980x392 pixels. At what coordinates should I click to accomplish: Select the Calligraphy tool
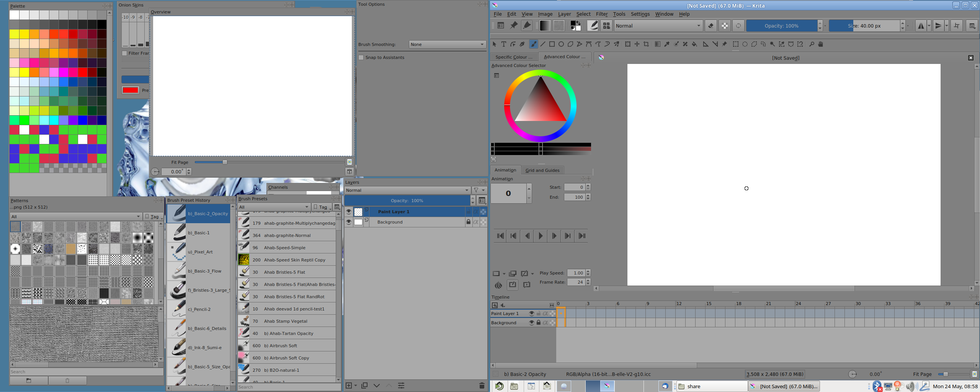[x=522, y=44]
